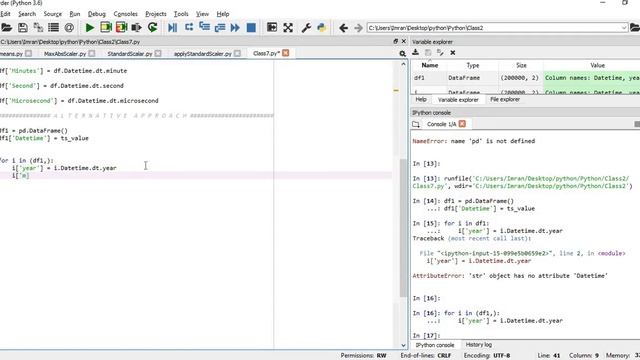The height and width of the screenshot is (360, 640).
Task: Click the debug Step into icon
Action: pos(204,28)
